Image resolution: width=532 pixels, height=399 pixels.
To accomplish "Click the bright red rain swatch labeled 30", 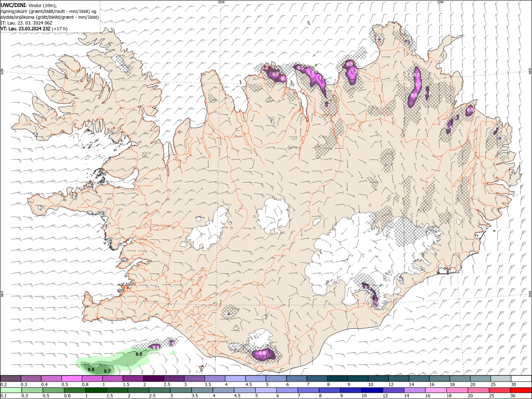I will (x=521, y=390).
